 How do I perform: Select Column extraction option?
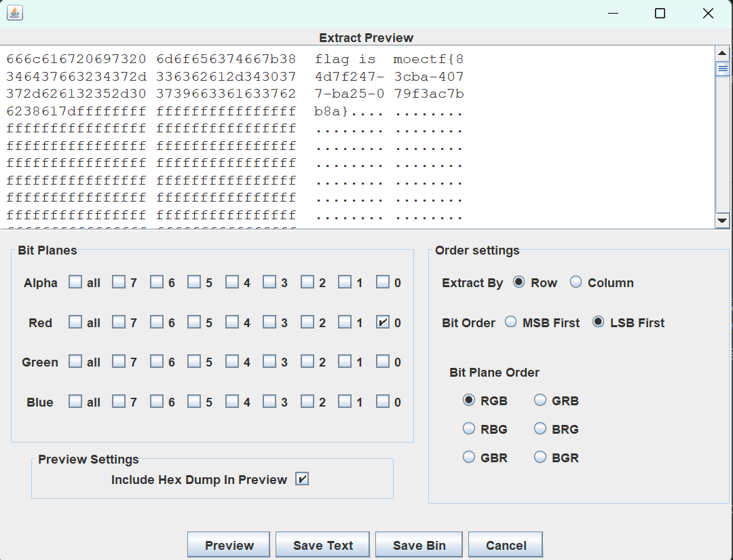click(x=576, y=282)
